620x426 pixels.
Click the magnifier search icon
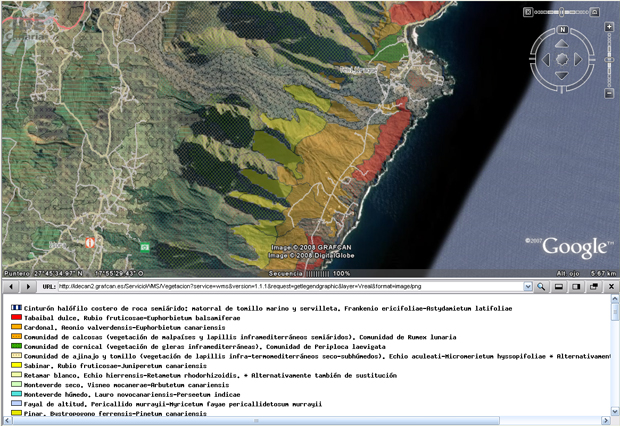click(x=541, y=286)
